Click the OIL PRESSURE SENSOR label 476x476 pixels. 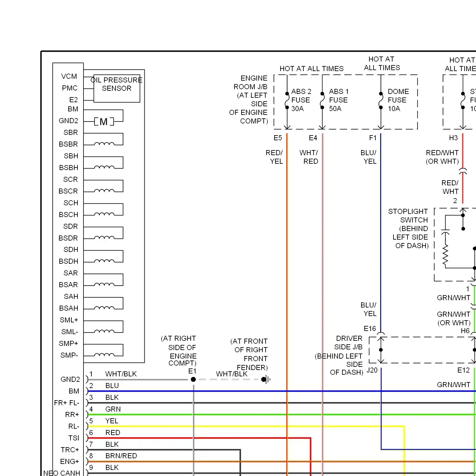click(116, 84)
